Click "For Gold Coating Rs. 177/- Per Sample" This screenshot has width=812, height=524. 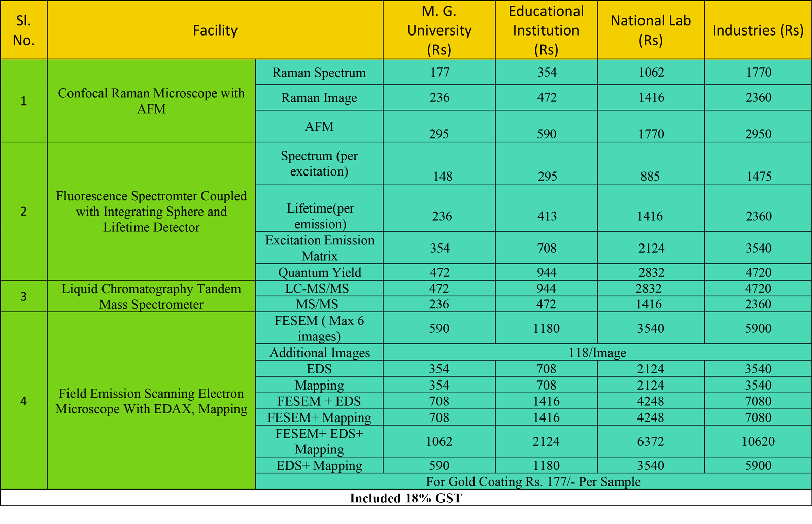(x=533, y=481)
